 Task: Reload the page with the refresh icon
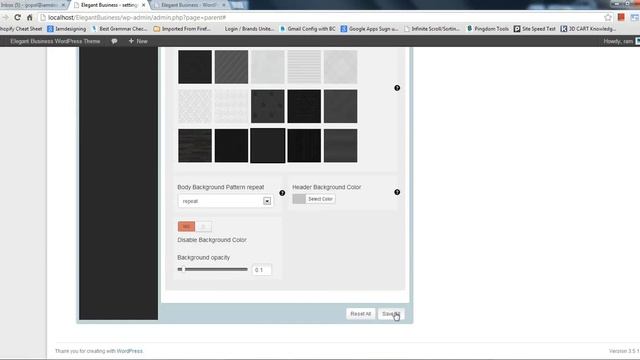[x=17, y=18]
